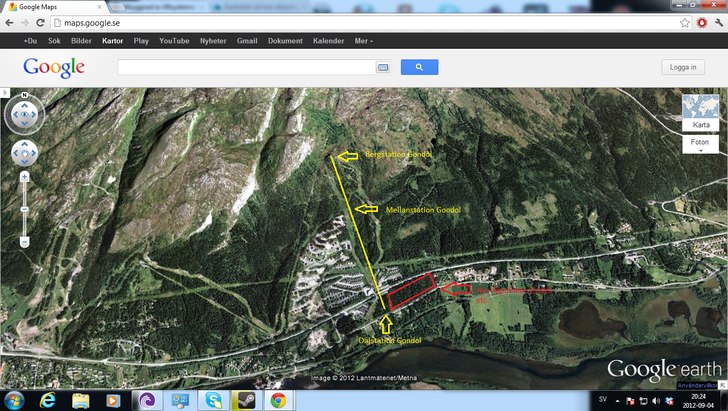Open YouTube from the Google bar

click(x=174, y=41)
